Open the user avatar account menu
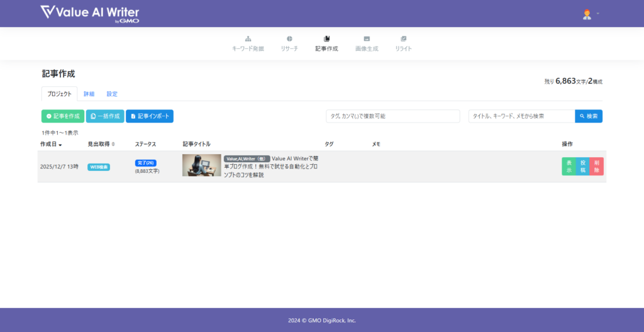Image resolution: width=644 pixels, height=332 pixels. tap(587, 14)
